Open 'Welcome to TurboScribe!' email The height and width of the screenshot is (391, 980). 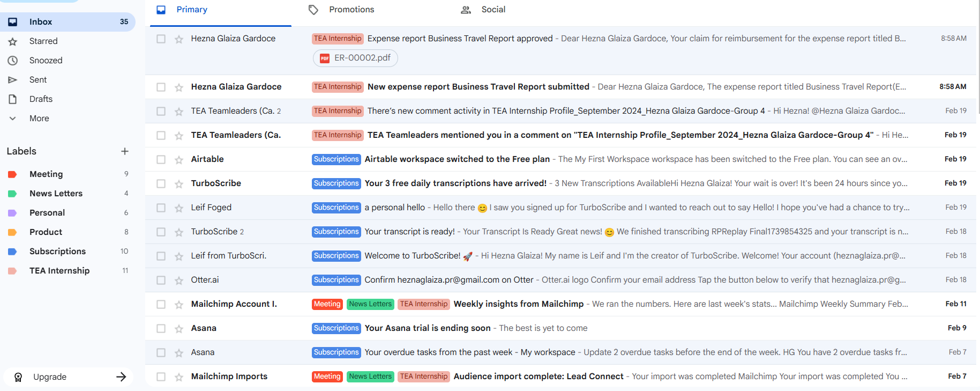[560, 256]
